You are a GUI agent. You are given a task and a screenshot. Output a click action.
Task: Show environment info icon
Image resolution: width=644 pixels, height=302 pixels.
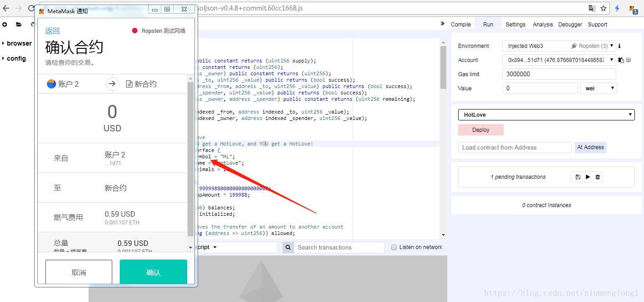tap(619, 46)
